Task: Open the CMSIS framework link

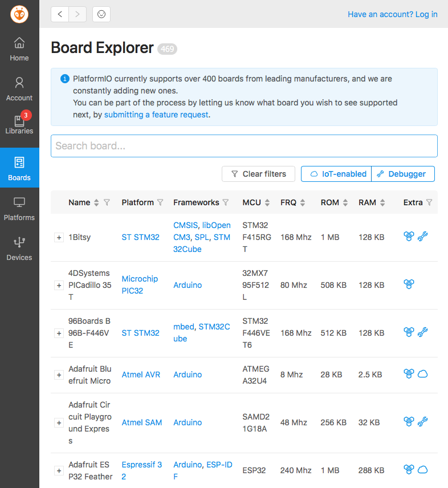Action: [x=185, y=225]
